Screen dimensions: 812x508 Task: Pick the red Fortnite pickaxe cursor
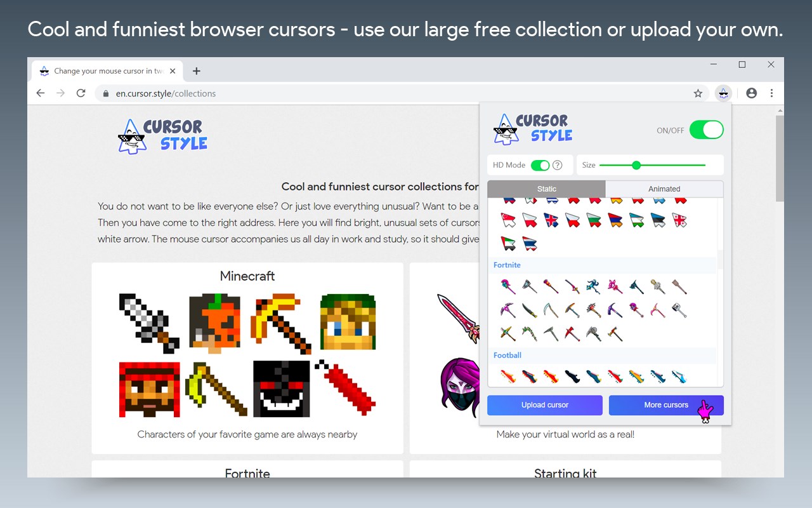pyautogui.click(x=572, y=334)
